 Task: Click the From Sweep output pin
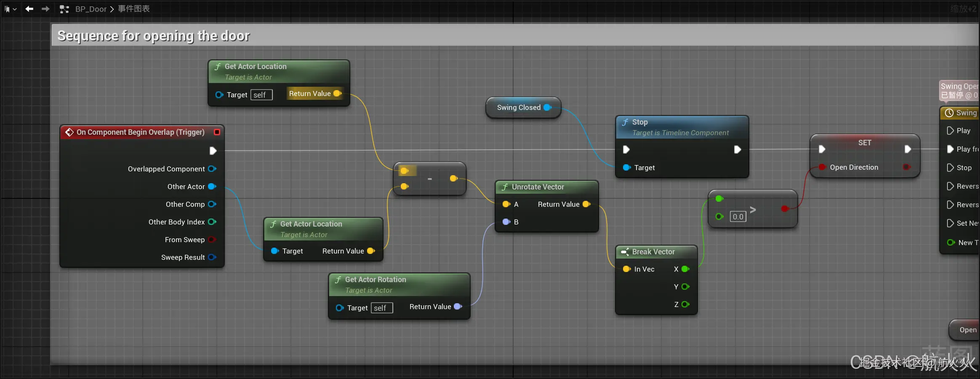[x=212, y=240]
